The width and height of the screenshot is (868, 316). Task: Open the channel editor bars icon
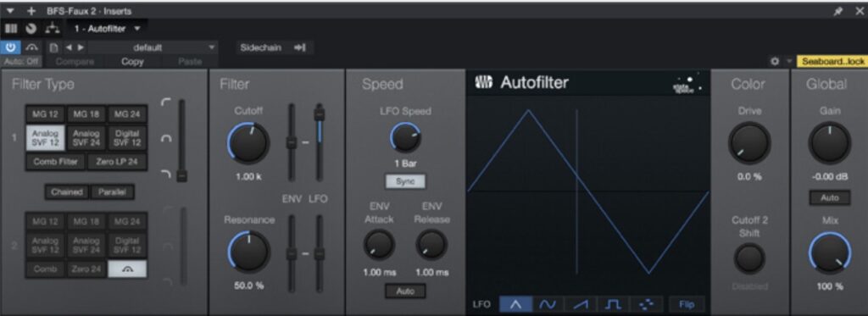click(10, 28)
